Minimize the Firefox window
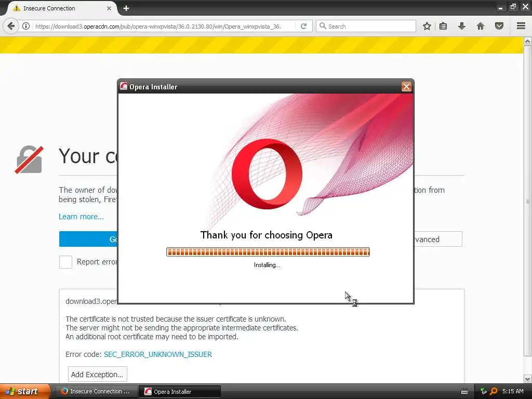Image resolution: width=532 pixels, height=399 pixels. 500,7
